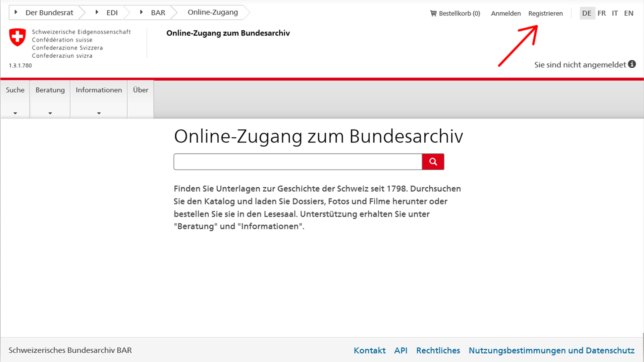Click the arrow icon before 'Der Bundesrat'
The width and height of the screenshot is (644, 362).
tap(16, 12)
